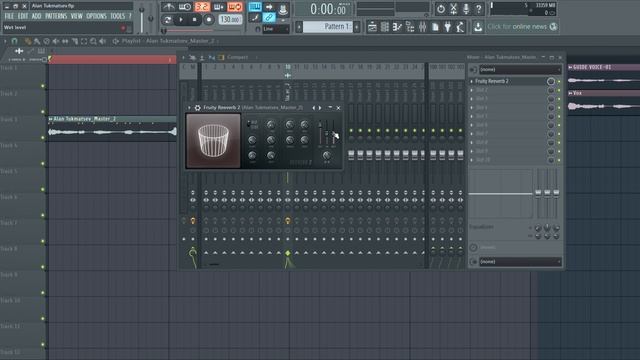This screenshot has width=640, height=360.
Task: Toggle loop recording icon
Action: tap(235, 7)
